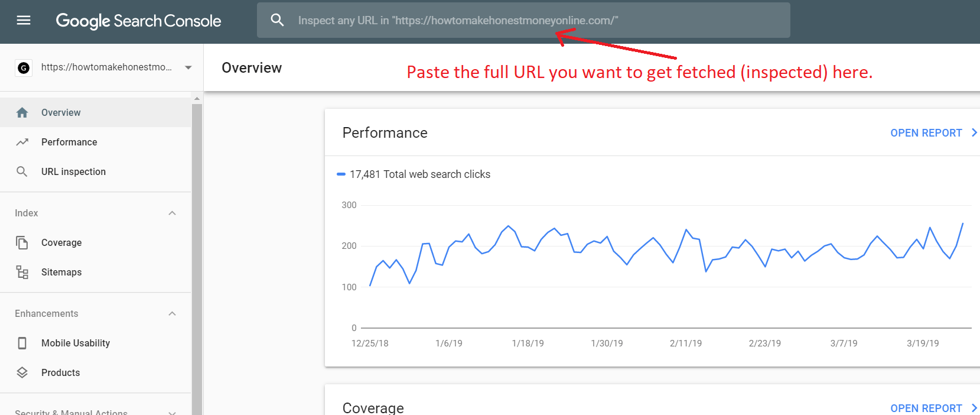
Task: Click the Index section label
Action: [27, 213]
